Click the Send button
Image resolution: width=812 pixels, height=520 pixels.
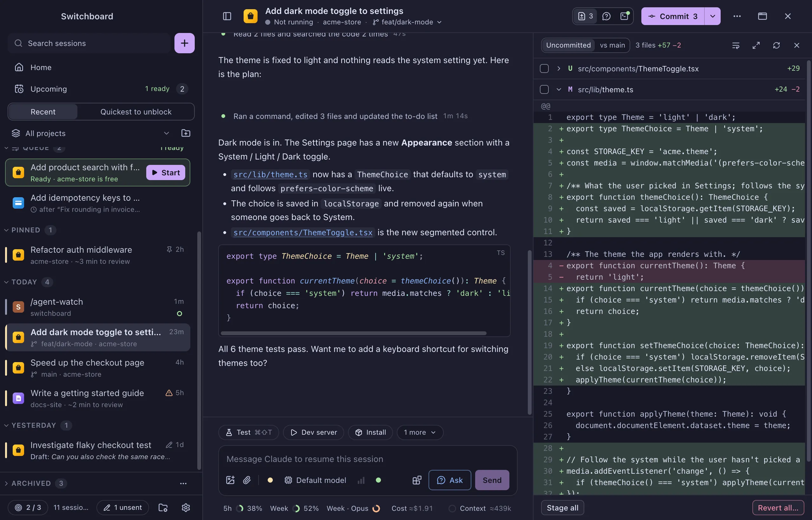[x=492, y=480]
